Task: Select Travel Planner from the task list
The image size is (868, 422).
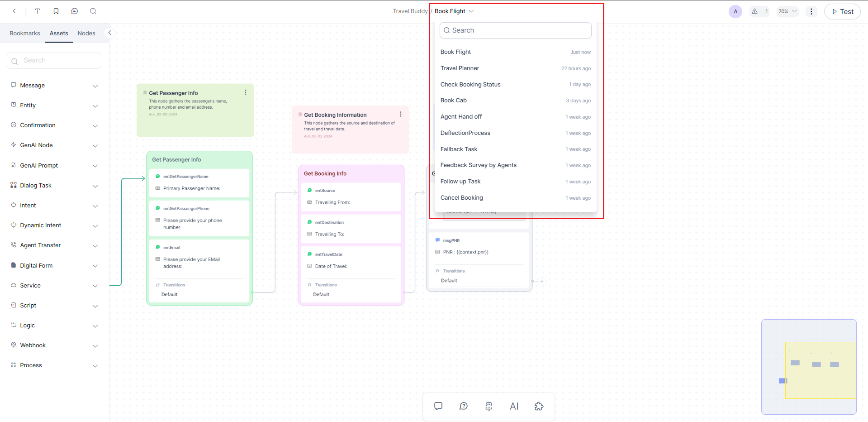Action: 460,68
